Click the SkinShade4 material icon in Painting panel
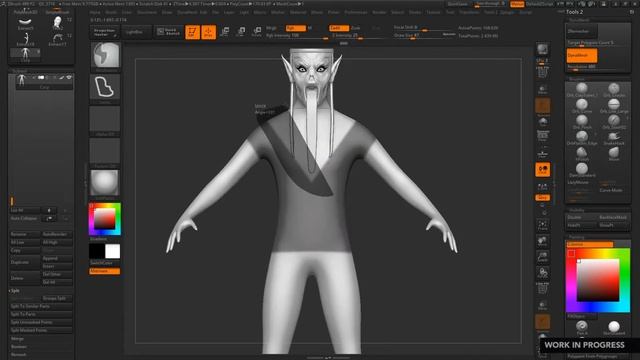The height and width of the screenshot is (360, 640). click(613, 327)
